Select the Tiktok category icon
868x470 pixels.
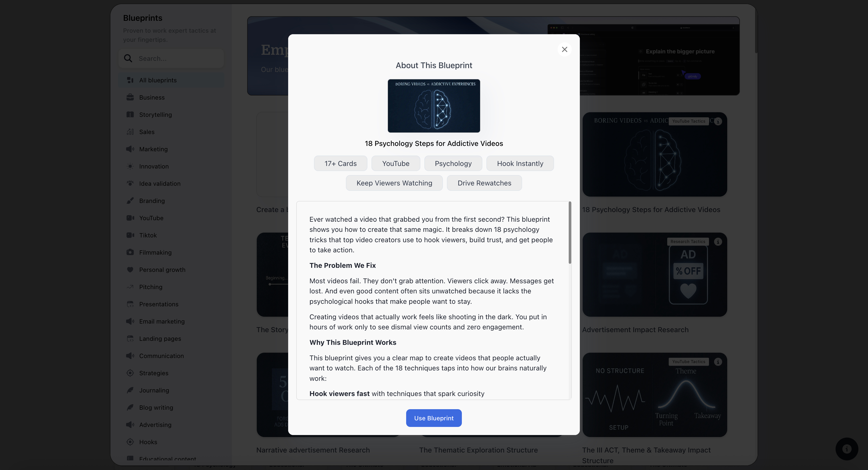pos(130,235)
